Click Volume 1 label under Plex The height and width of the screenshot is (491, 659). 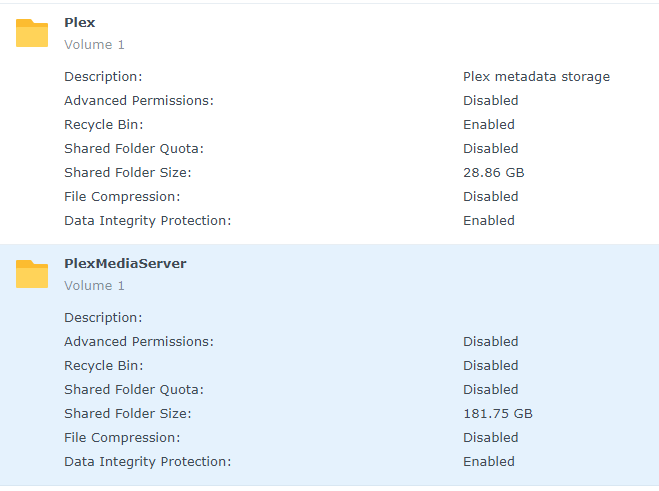pos(94,45)
